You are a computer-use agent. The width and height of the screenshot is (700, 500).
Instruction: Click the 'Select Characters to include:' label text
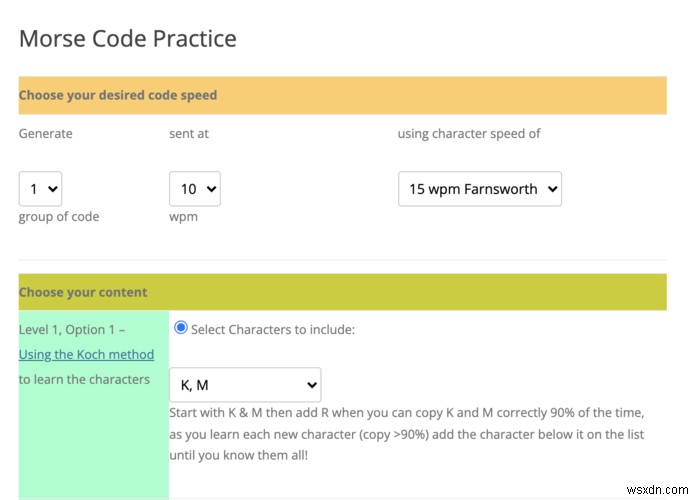(273, 328)
